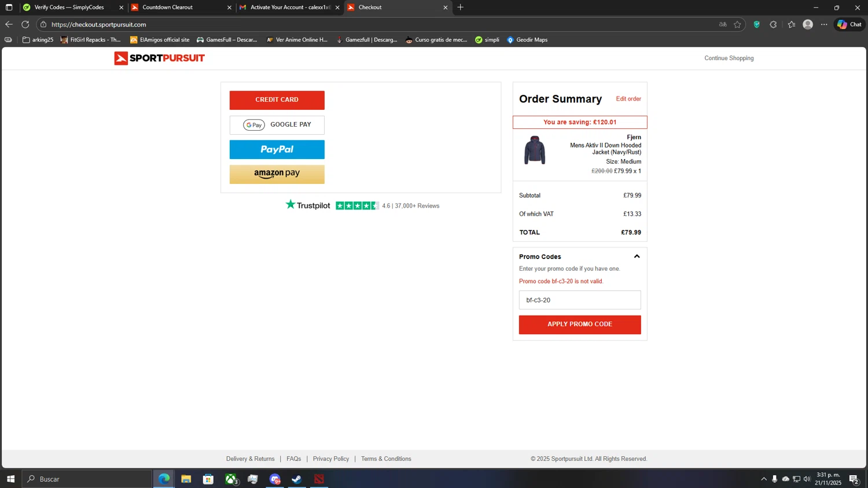Click Apply Promo Code button

580,324
